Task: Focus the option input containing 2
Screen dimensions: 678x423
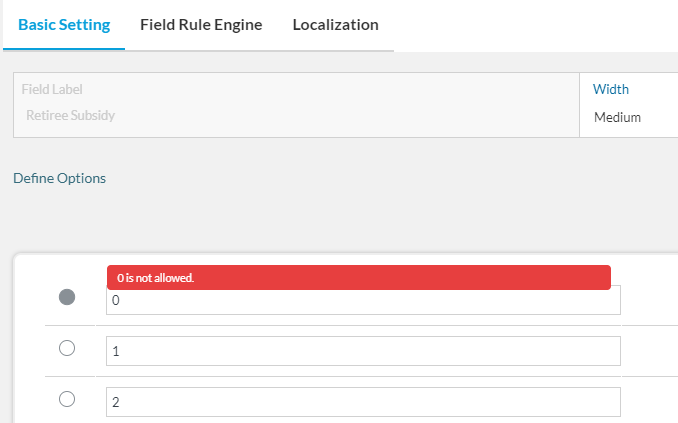Action: click(x=363, y=402)
